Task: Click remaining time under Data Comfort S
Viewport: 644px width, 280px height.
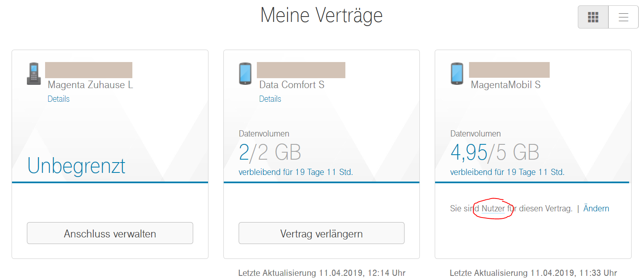Action: [x=296, y=172]
